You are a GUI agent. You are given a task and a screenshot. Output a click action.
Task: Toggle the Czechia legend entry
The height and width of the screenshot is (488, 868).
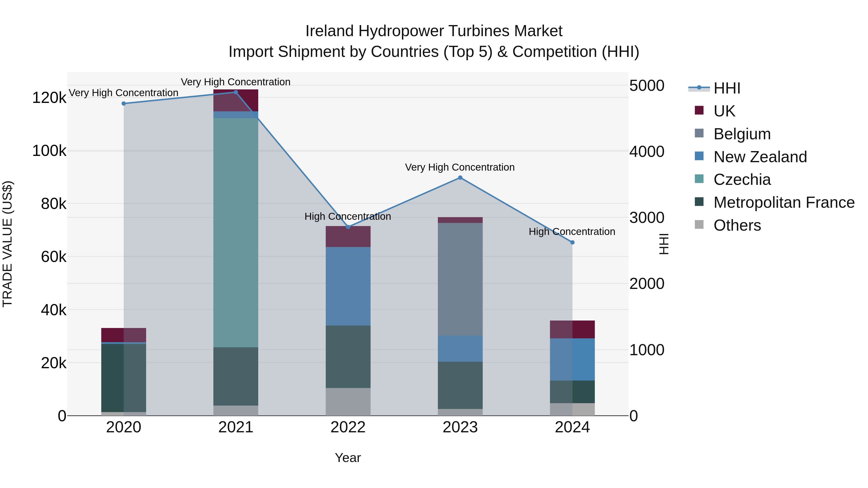point(732,180)
